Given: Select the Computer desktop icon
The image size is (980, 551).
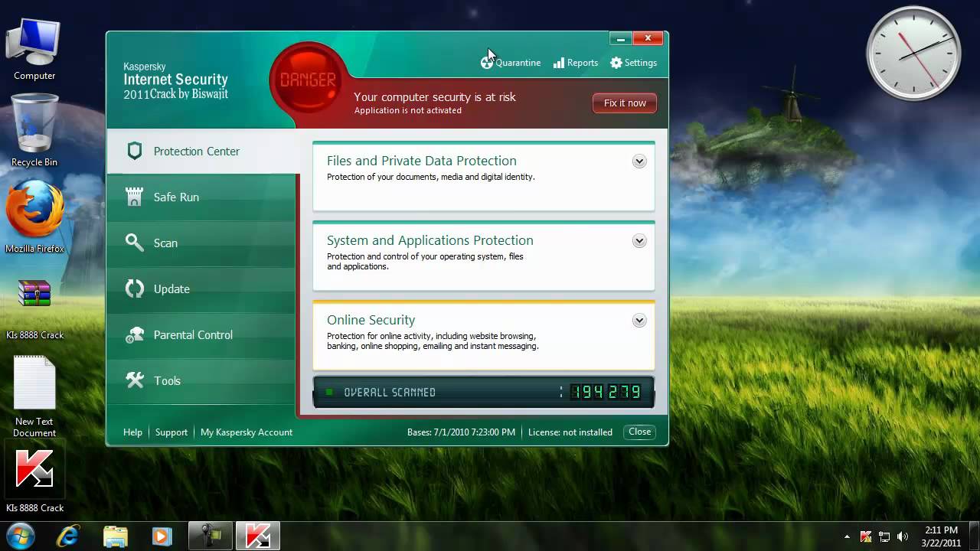Looking at the screenshot, I should click(34, 50).
